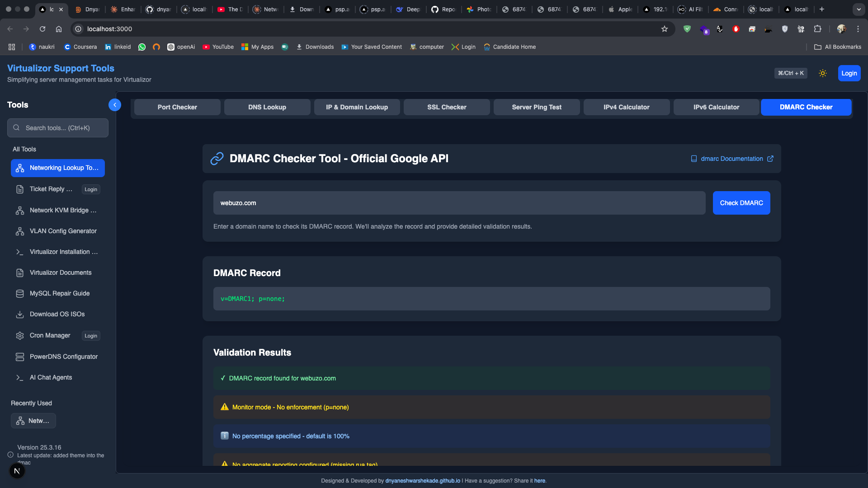Image resolution: width=868 pixels, height=488 pixels.
Task: Switch to IPv4 Calculator tab
Action: [627, 107]
